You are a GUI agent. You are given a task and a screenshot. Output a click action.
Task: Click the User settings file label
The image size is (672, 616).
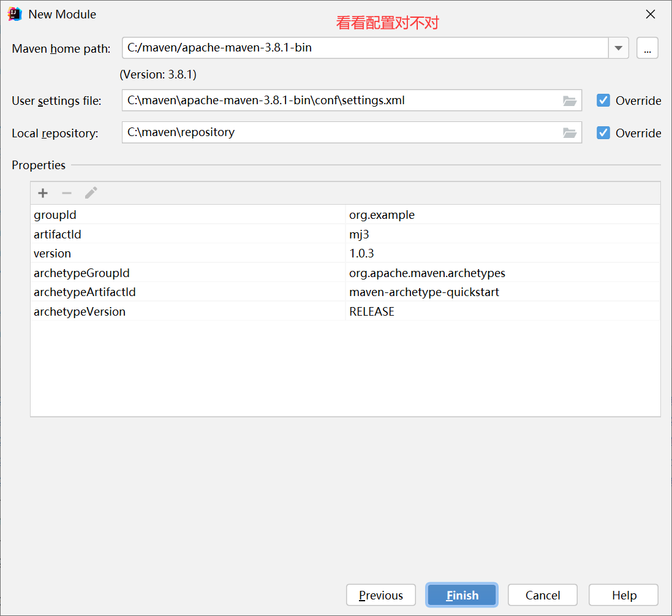56,101
